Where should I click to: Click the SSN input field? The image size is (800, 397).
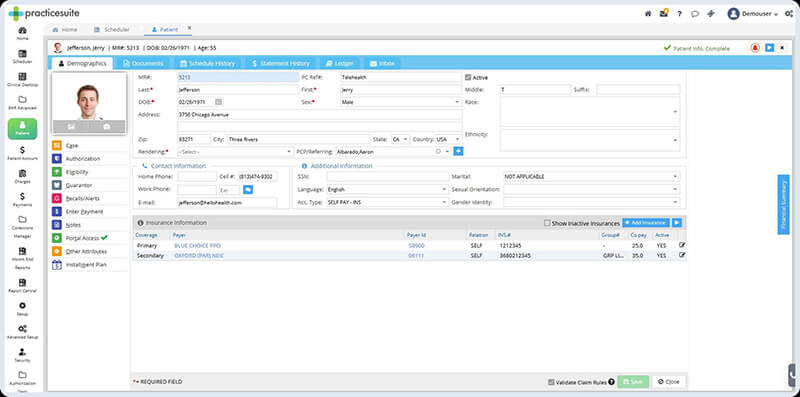pos(388,177)
